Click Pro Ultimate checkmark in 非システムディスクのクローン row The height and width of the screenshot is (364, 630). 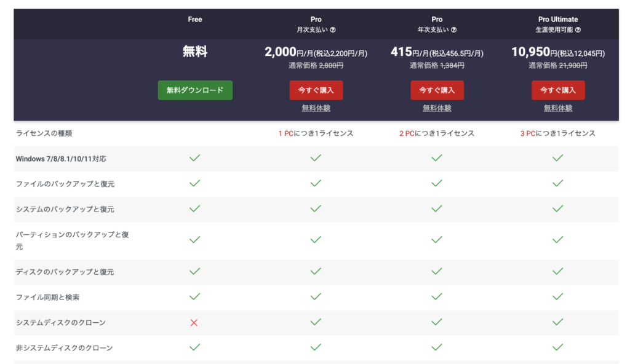point(557,347)
